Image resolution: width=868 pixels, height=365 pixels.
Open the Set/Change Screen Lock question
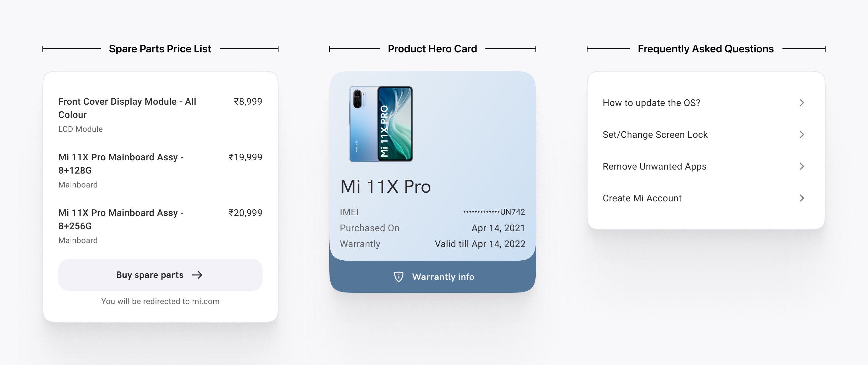[655, 135]
